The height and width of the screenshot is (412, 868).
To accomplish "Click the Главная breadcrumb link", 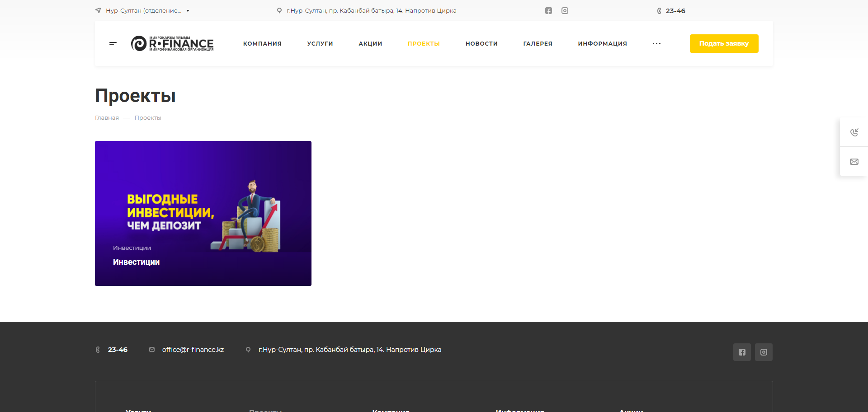I will point(107,118).
